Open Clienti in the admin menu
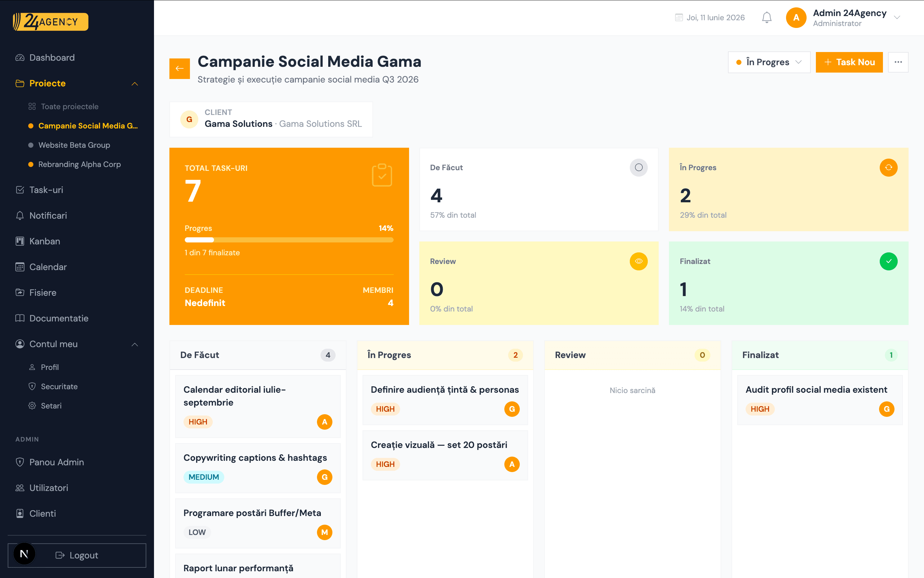Screen dimensions: 924x578 (x=77, y=513)
